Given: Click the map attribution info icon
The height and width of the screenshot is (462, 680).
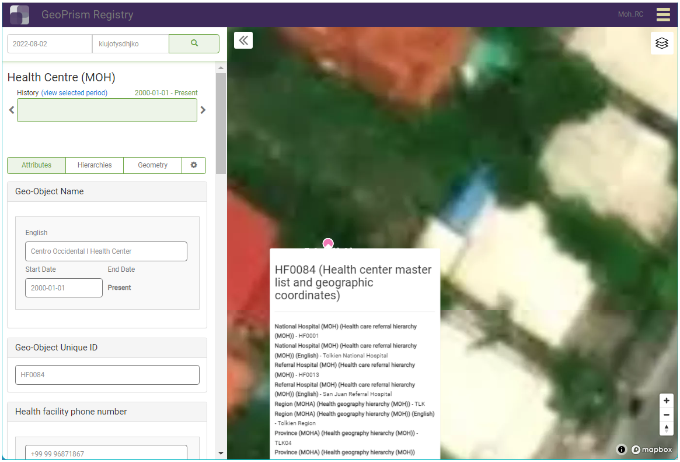Looking at the screenshot, I should tap(621, 449).
